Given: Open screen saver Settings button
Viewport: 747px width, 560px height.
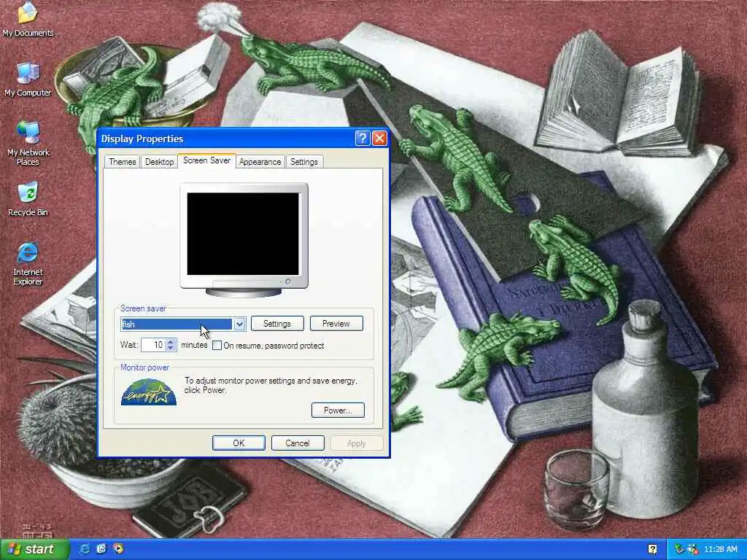Looking at the screenshot, I should [x=276, y=324].
